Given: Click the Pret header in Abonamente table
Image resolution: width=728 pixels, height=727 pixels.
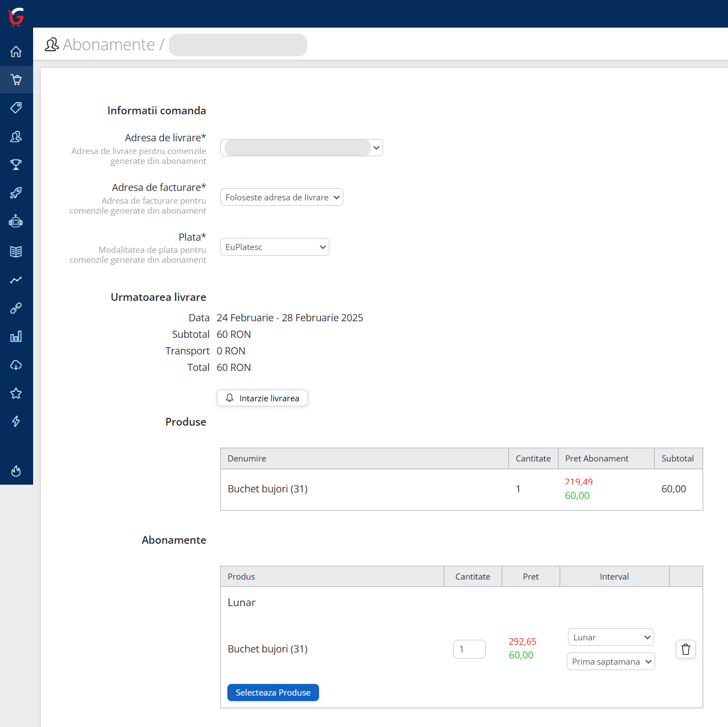Looking at the screenshot, I should [x=531, y=576].
